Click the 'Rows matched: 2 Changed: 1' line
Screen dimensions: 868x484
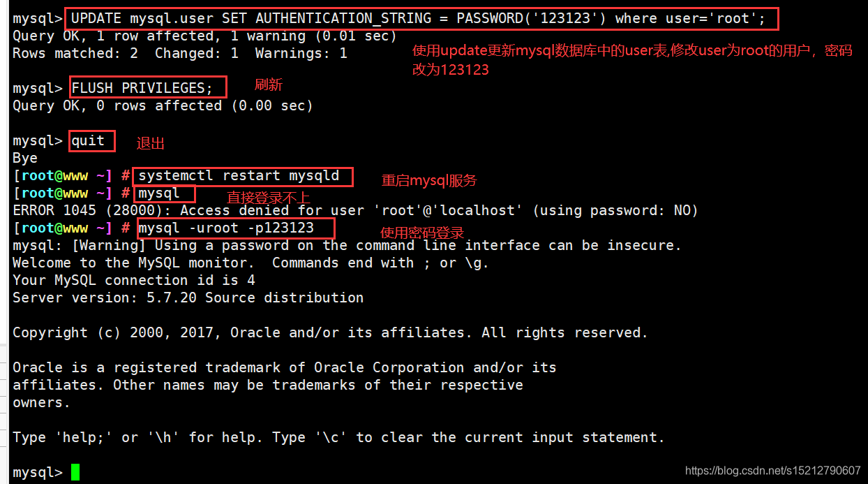(180, 54)
